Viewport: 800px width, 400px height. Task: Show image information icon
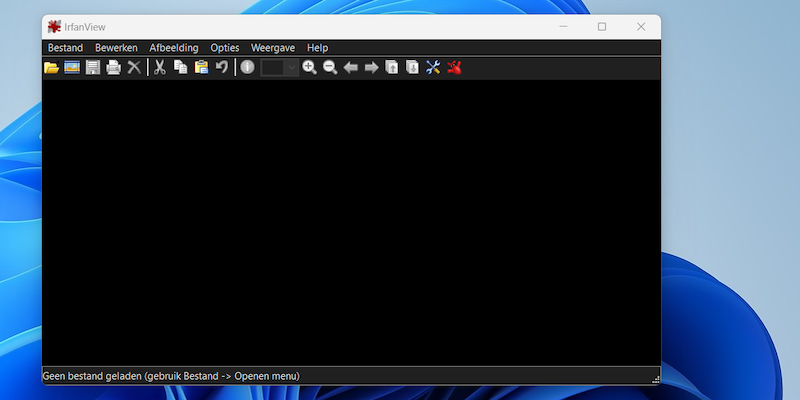point(247,68)
